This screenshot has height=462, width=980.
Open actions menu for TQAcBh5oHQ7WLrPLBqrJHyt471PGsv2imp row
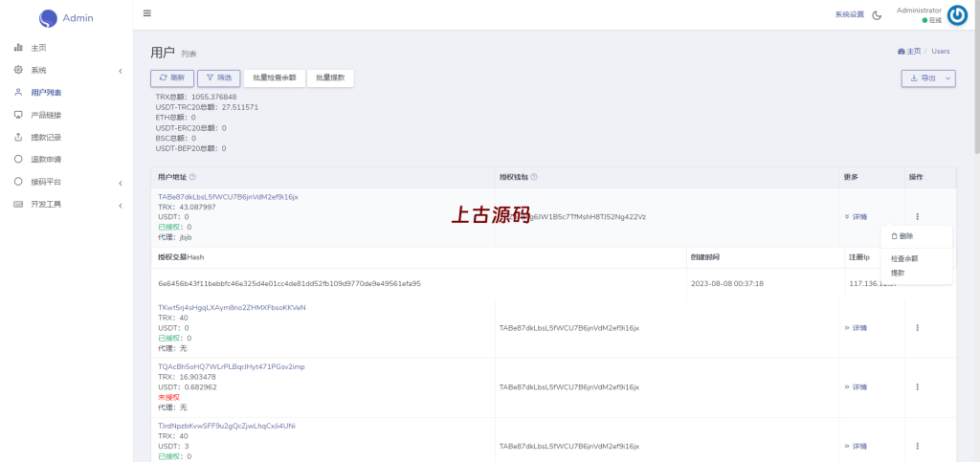point(918,387)
